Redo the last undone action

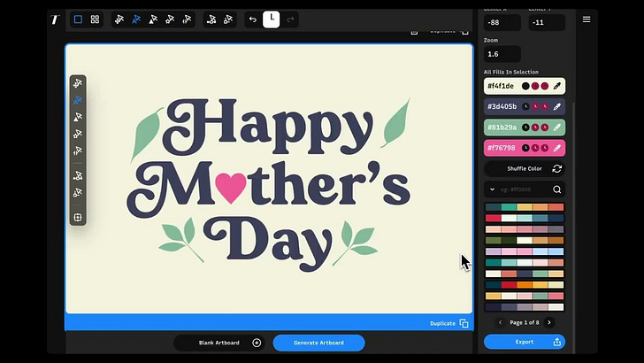(290, 19)
